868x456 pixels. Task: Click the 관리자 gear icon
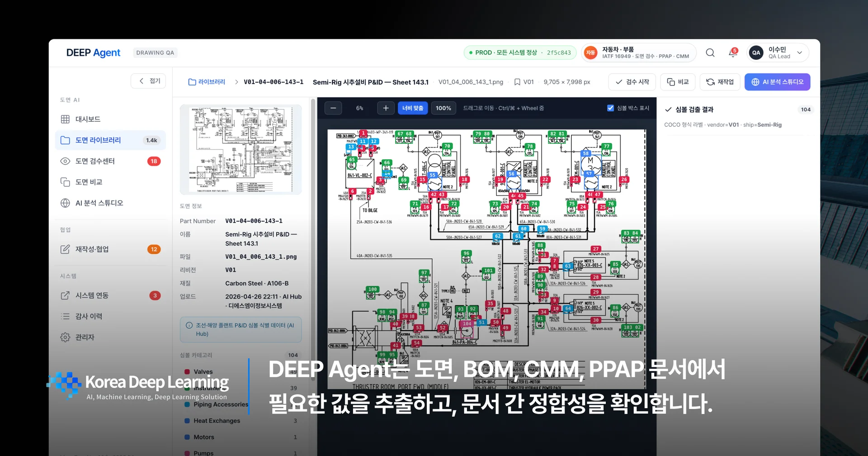[x=65, y=337]
